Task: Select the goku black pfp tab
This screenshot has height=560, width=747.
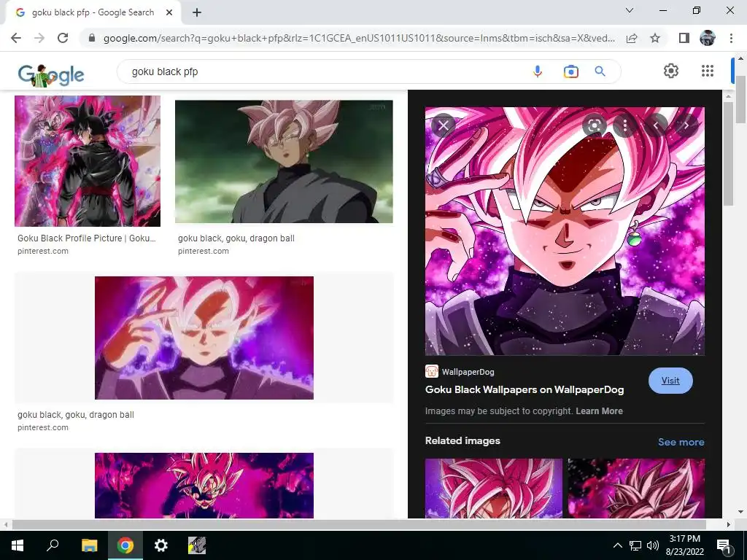Action: point(93,12)
